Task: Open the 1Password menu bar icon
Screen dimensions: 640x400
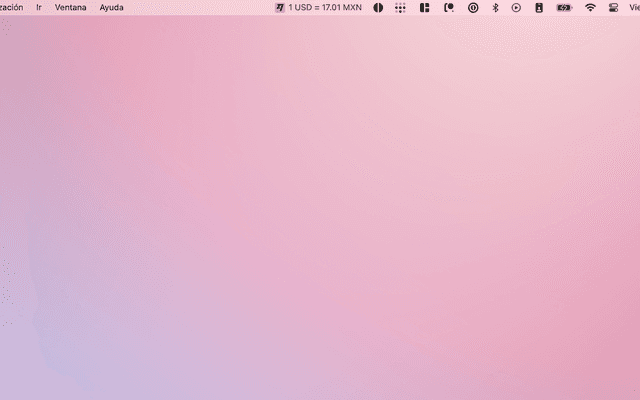Action: click(473, 7)
